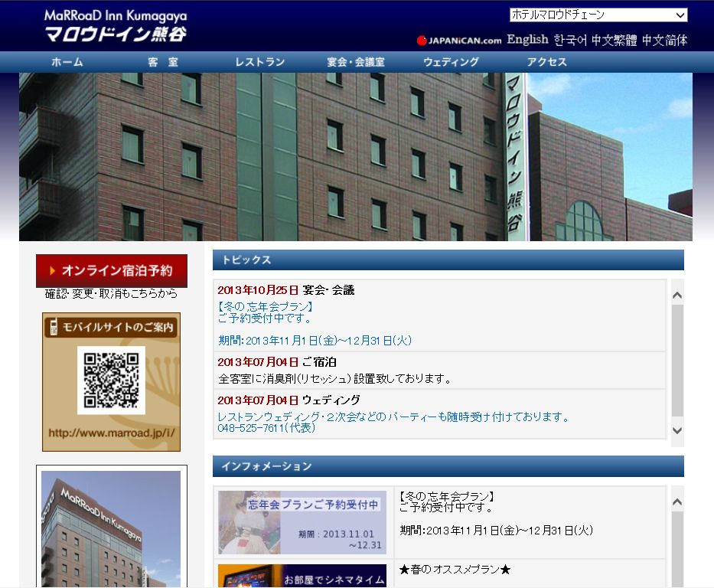Click 確認・変更・取消もこちらから text
Screen dimensions: 714x588
111,294
